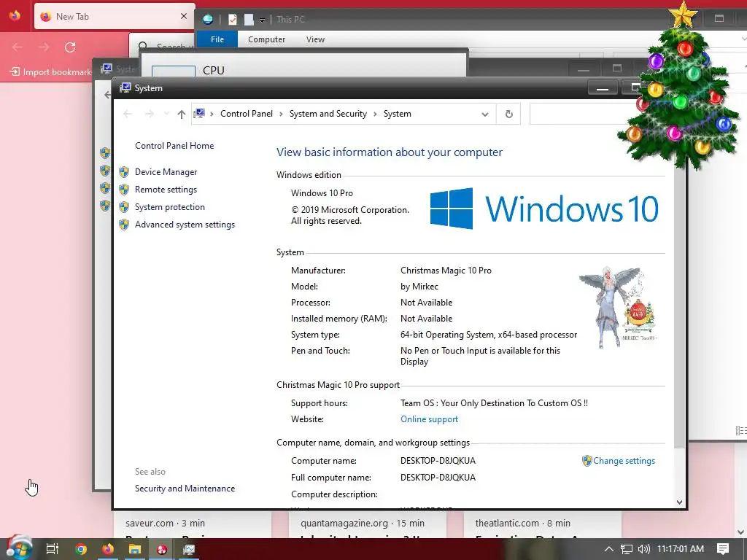Click New folder icon in This PC quick toolbar

pos(249,20)
